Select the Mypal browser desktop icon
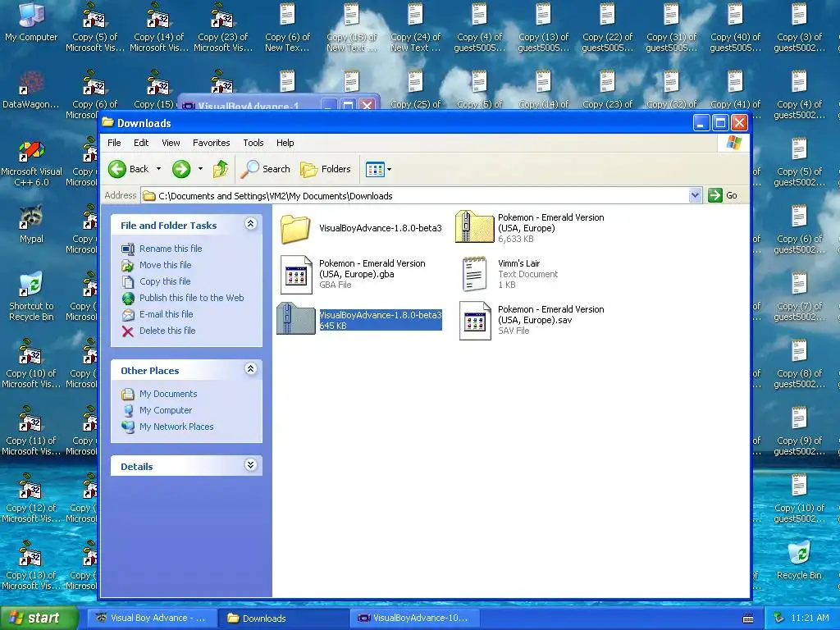Viewport: 840px width, 630px height. 31,217
